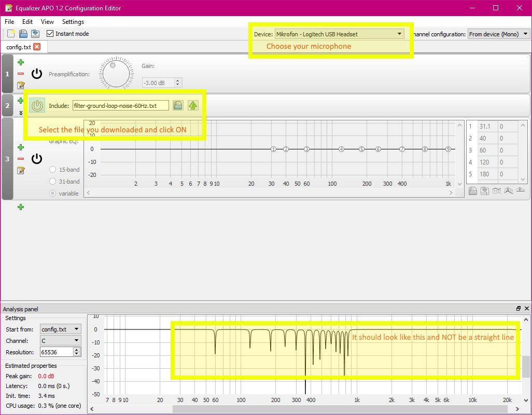532x415 pixels.
Task: Add a new filter with green plus icon
Action: point(20,207)
